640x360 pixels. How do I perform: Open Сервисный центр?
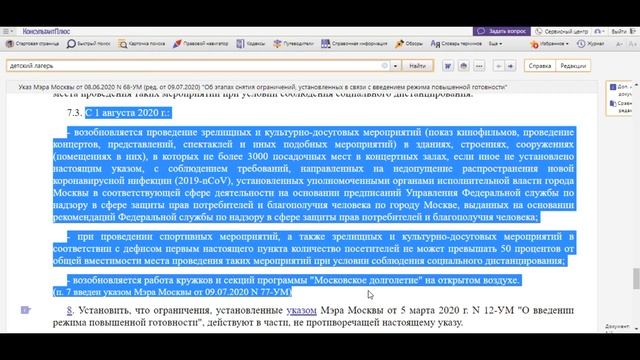(562, 31)
